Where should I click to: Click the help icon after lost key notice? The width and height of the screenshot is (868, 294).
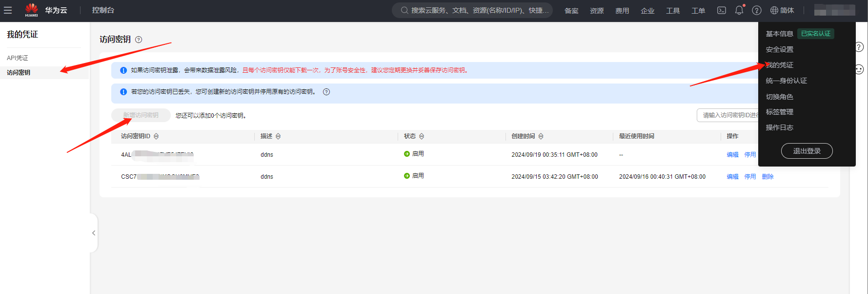pyautogui.click(x=326, y=92)
